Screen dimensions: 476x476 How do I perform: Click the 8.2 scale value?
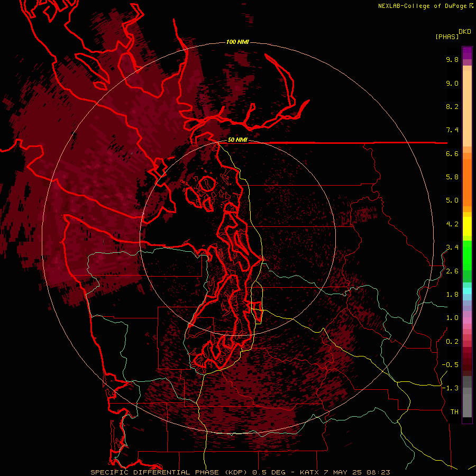click(x=452, y=106)
